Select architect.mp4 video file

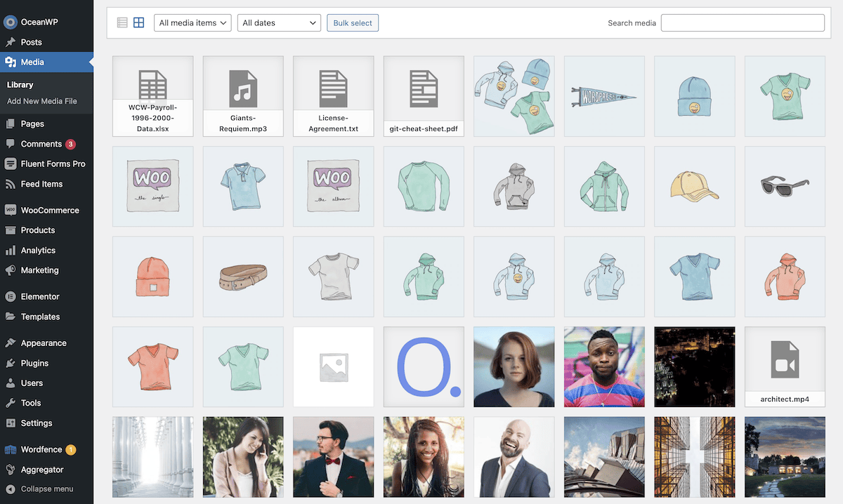point(785,366)
